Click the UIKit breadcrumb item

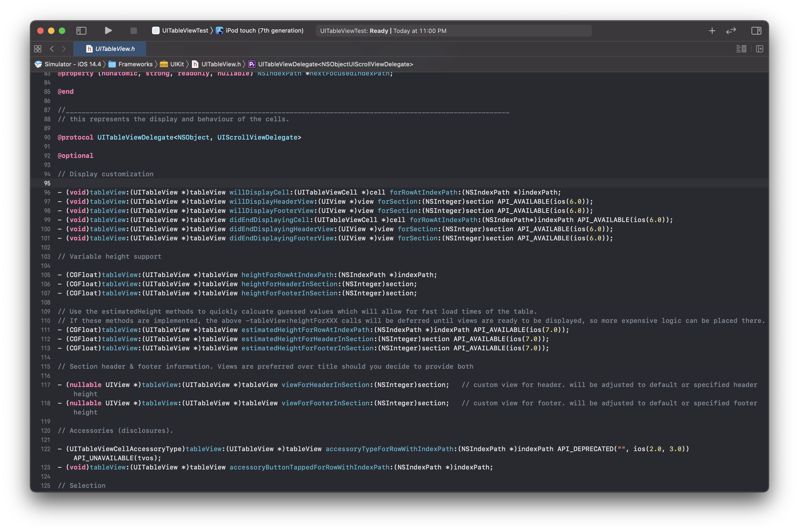[x=176, y=64]
